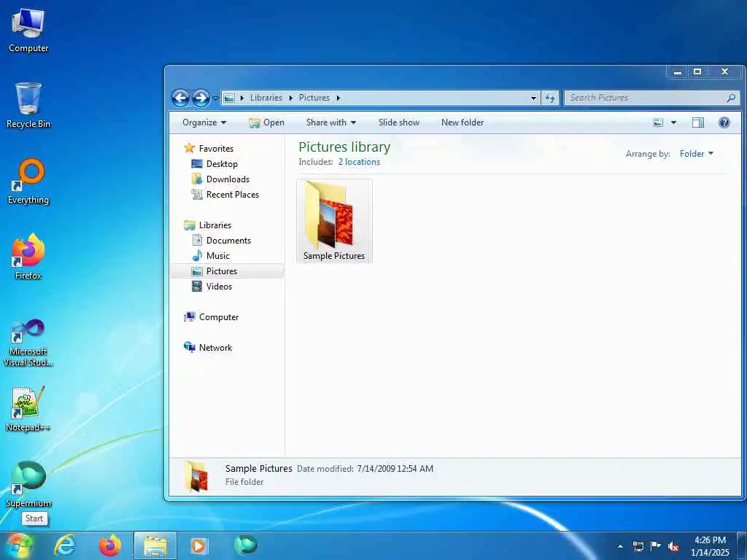Select Computer in navigation pane

pos(211,316)
